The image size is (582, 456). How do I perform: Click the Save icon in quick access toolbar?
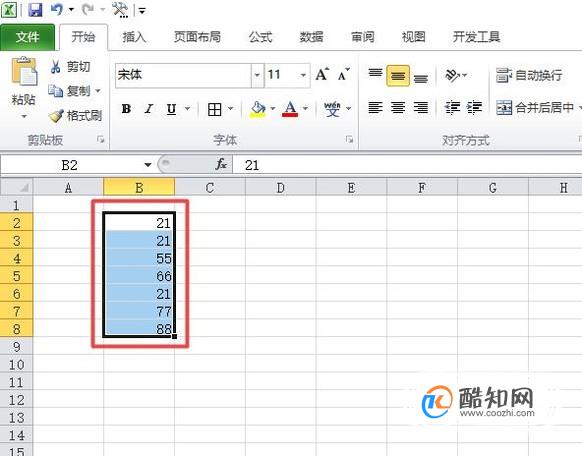point(35,9)
